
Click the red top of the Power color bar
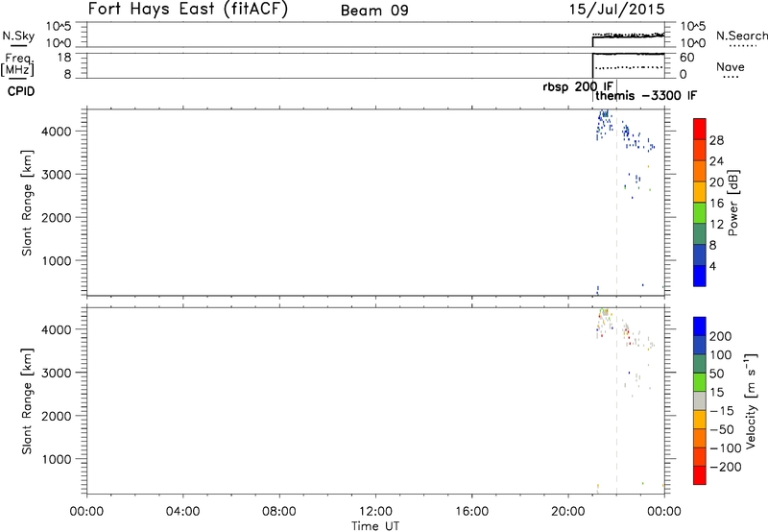700,129
